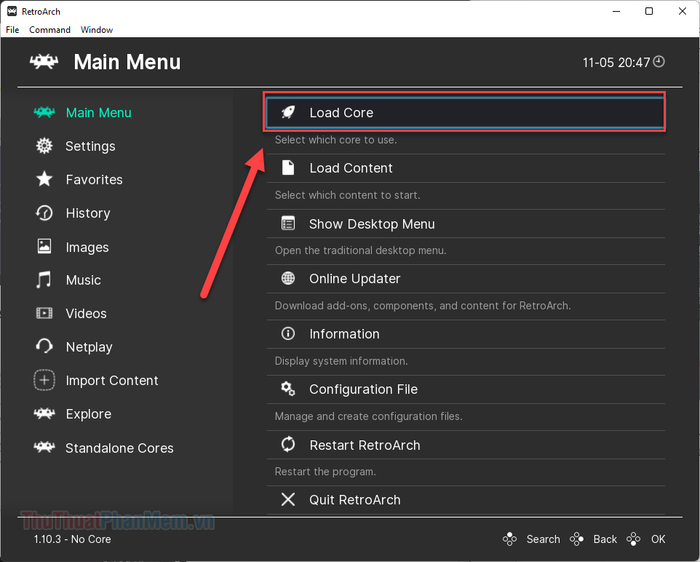Click the Load Content file icon
The image size is (700, 562).
point(288,168)
